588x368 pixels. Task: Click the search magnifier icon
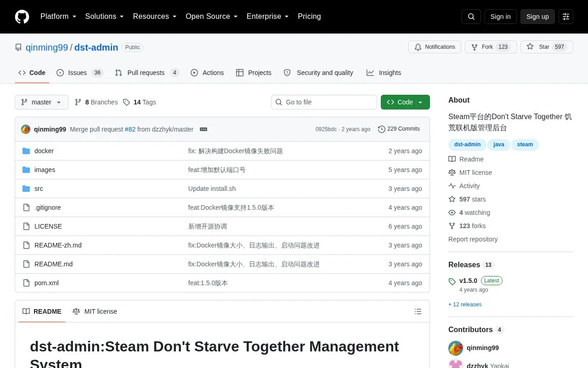coord(471,17)
